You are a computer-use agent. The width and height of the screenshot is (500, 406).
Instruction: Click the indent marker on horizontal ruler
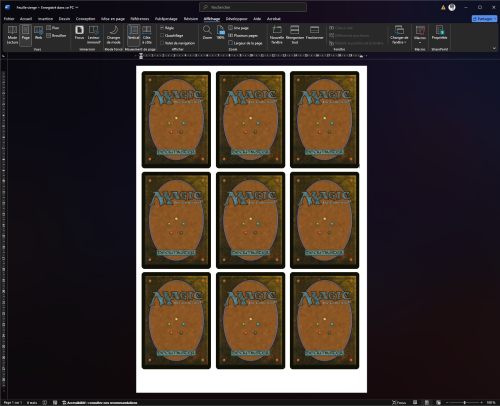point(141,56)
